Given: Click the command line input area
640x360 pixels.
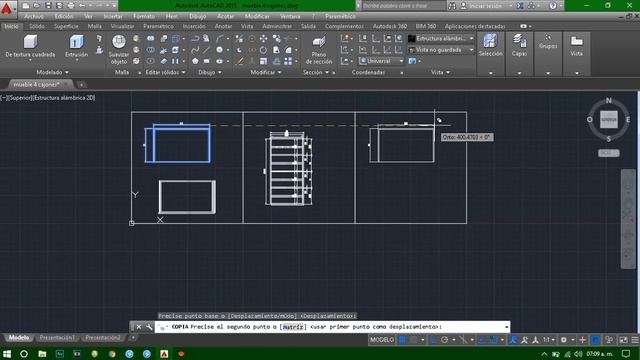Looking at the screenshot, I should 332,327.
